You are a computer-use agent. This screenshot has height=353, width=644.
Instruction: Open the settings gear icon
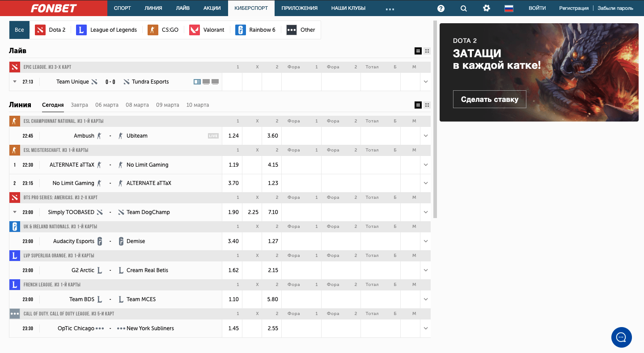coord(487,8)
